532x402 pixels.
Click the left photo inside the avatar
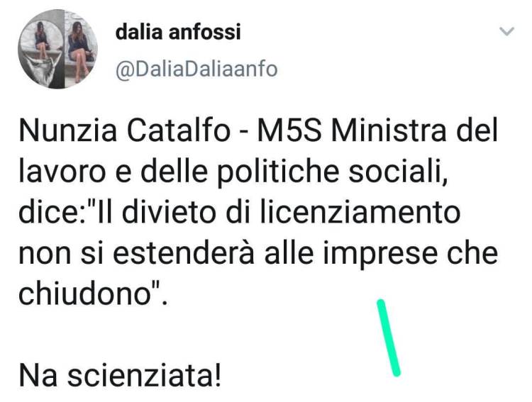click(42, 50)
